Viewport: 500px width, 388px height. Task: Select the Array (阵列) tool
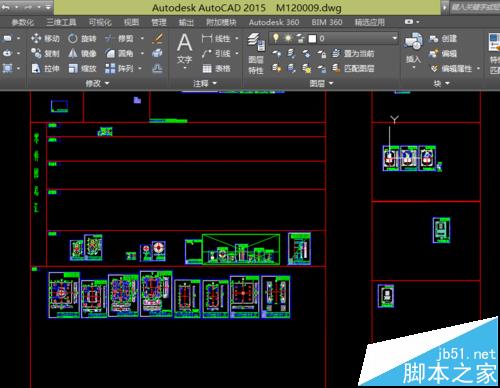(119, 68)
